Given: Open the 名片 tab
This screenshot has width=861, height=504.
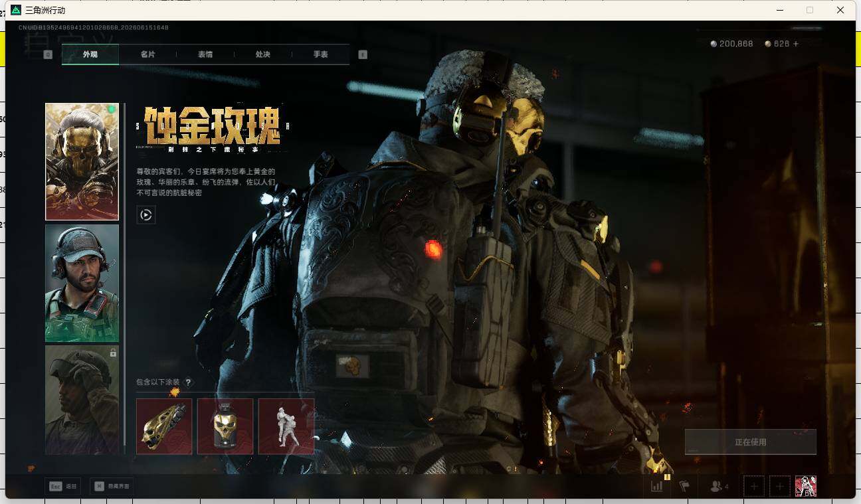Looking at the screenshot, I should (147, 54).
